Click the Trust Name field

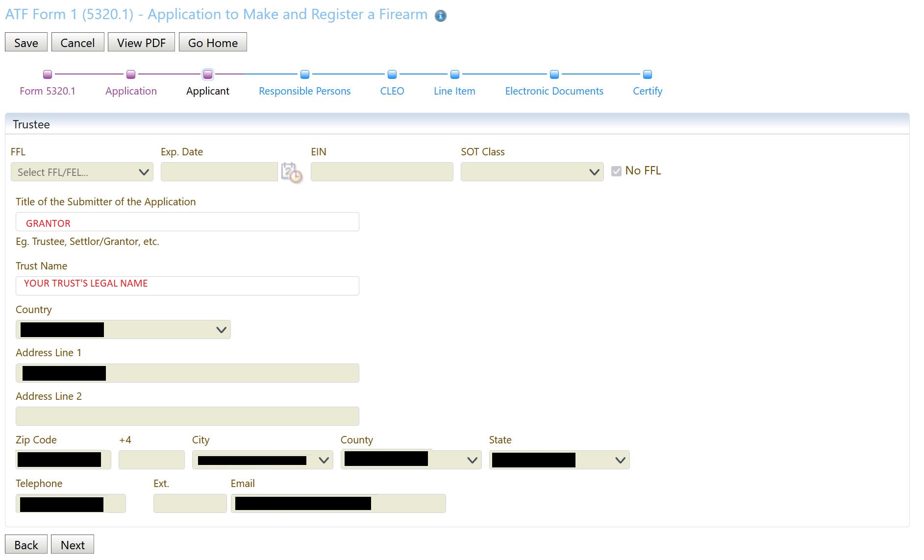[187, 286]
